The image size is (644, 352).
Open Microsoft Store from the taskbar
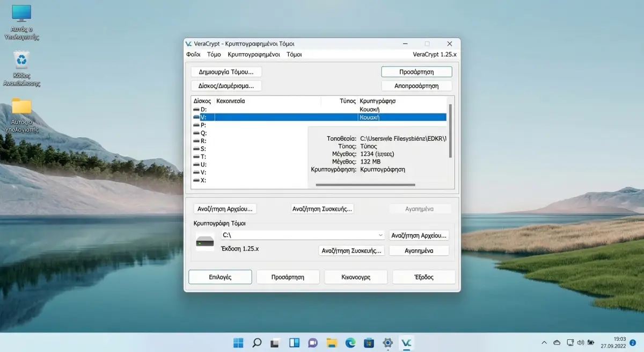(x=369, y=342)
